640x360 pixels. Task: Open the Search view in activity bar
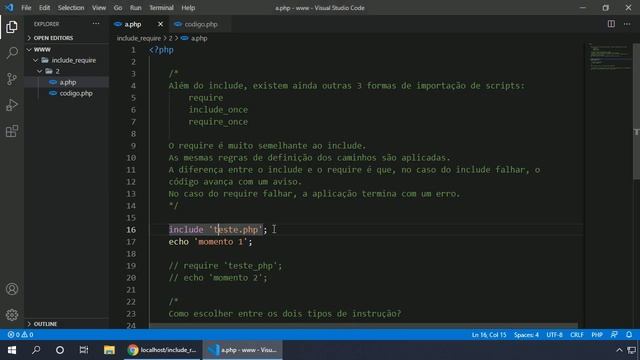point(12,53)
